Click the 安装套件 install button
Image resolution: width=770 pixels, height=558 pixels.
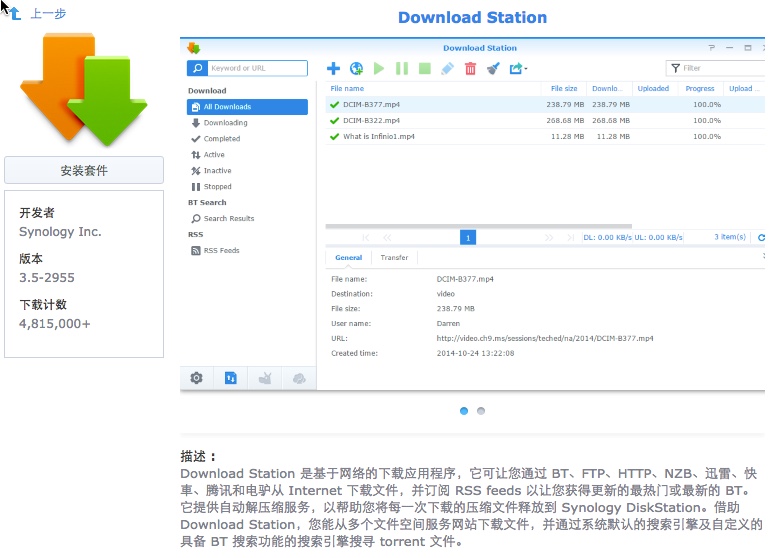click(84, 170)
